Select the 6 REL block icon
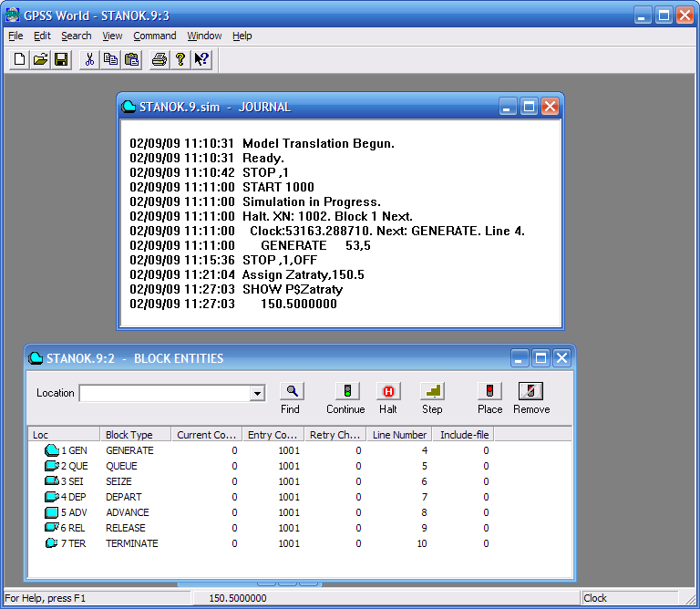700x609 pixels. click(52, 528)
